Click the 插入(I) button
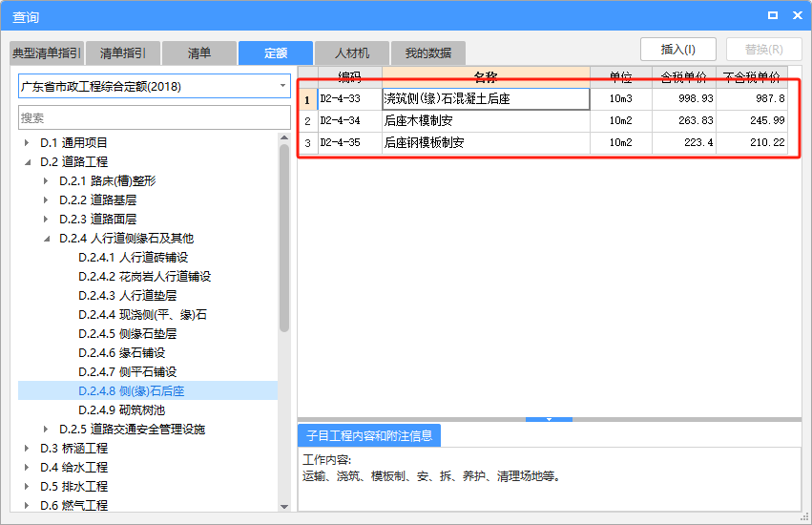This screenshot has width=812, height=525. (677, 50)
